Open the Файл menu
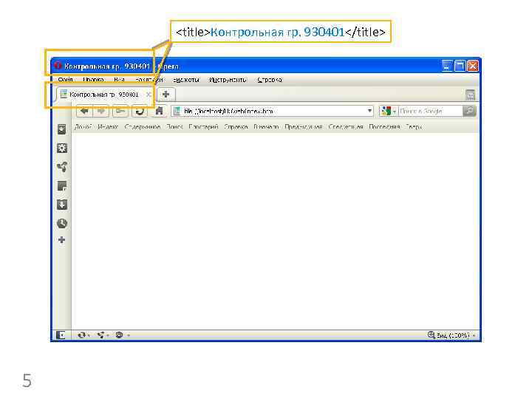 (x=66, y=80)
